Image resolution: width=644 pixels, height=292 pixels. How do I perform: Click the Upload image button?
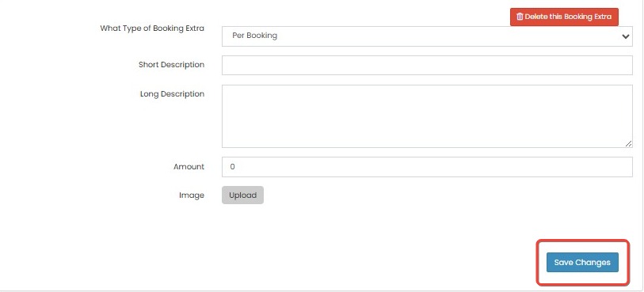point(242,195)
